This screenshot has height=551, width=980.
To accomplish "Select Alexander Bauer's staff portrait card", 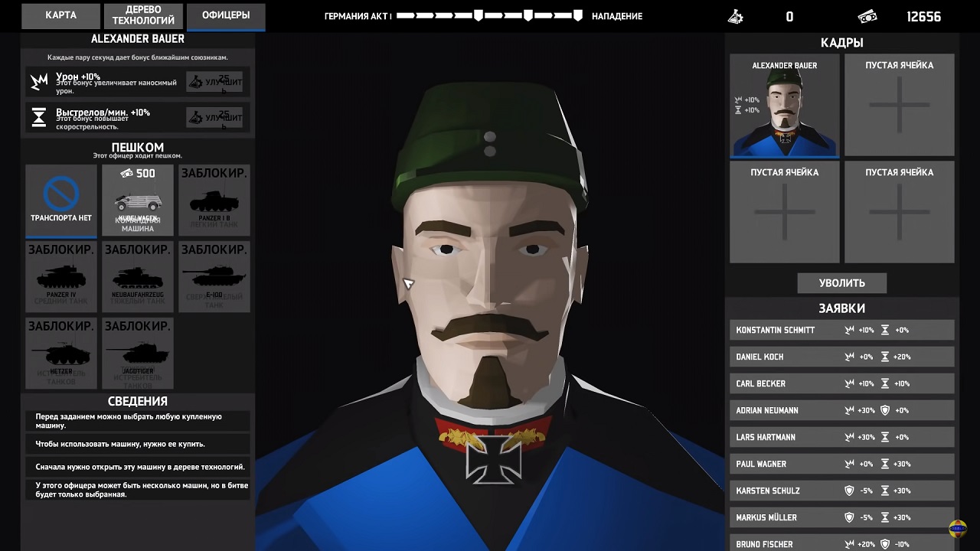I will [x=784, y=106].
